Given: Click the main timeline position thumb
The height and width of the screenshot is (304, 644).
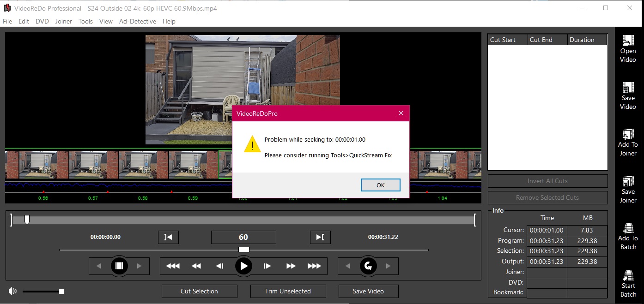Looking at the screenshot, I should tap(27, 220).
